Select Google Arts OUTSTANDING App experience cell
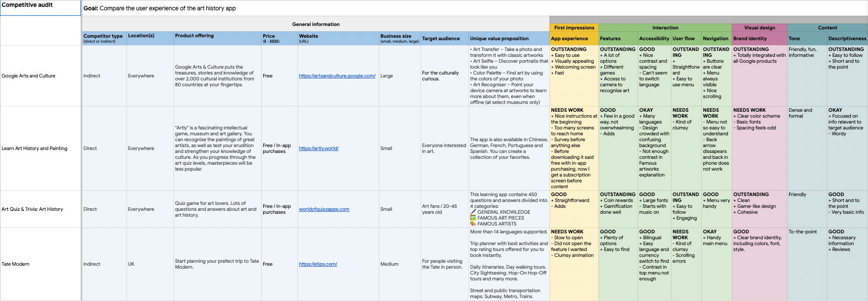This screenshot has width=868, height=301. coord(574,76)
